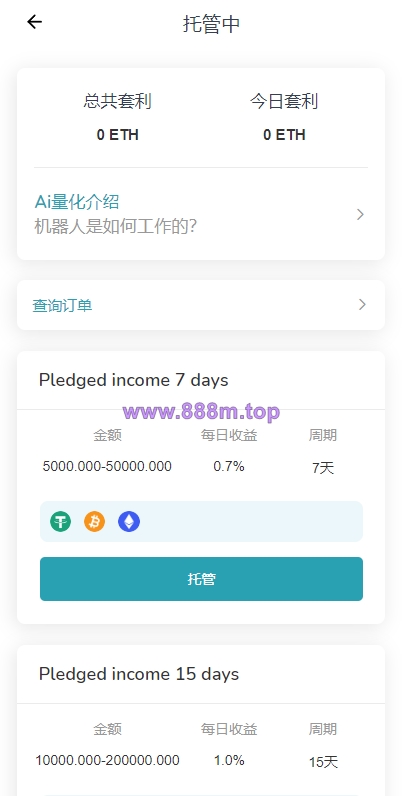The image size is (402, 796).
Task: Tap the 今日套利 today value
Action: point(284,135)
